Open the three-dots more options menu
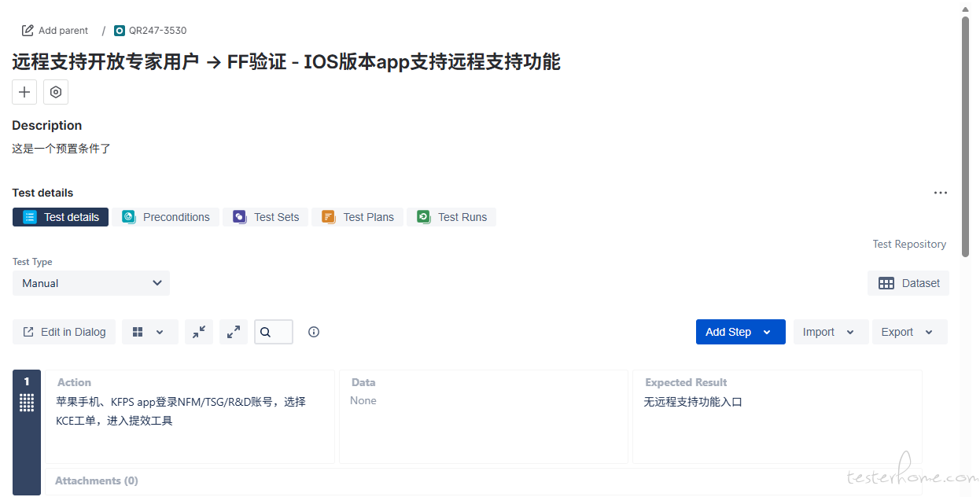This screenshot has height=497, width=980. click(940, 193)
